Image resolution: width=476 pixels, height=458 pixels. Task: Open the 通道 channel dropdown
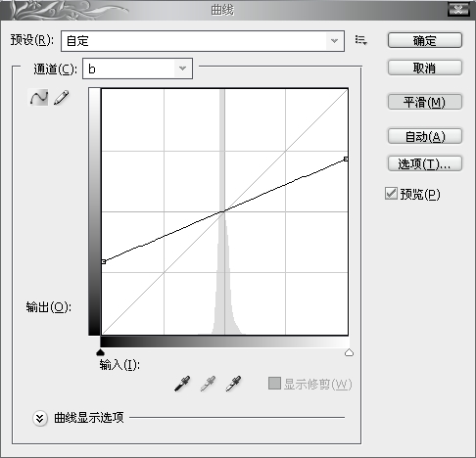(x=137, y=69)
